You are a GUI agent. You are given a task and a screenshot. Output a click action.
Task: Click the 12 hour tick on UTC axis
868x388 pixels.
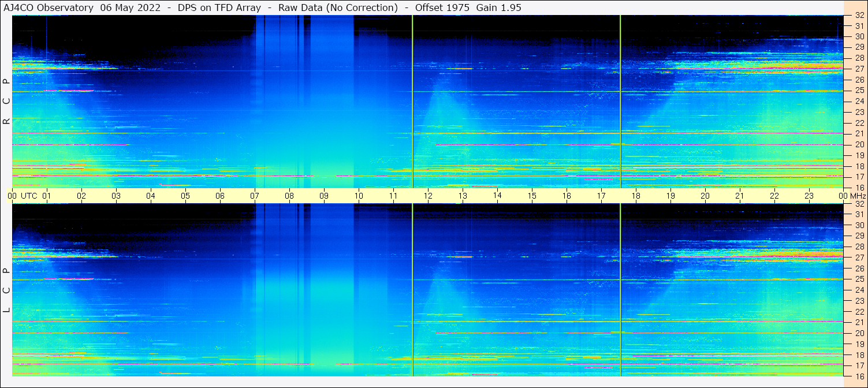pos(428,196)
